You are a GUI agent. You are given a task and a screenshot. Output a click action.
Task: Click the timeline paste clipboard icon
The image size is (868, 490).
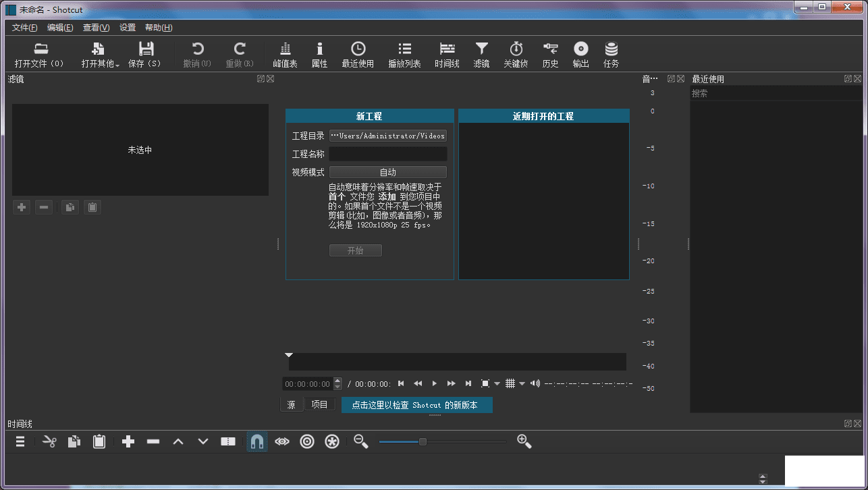[x=99, y=442]
